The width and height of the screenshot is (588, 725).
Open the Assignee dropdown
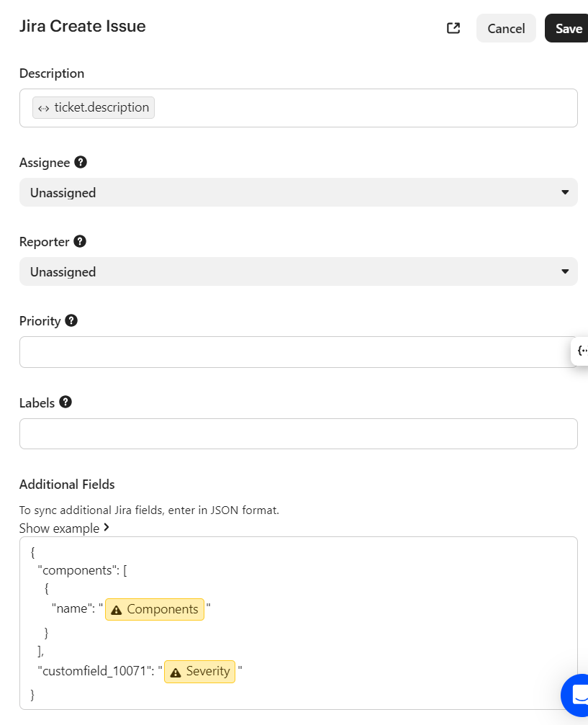298,192
